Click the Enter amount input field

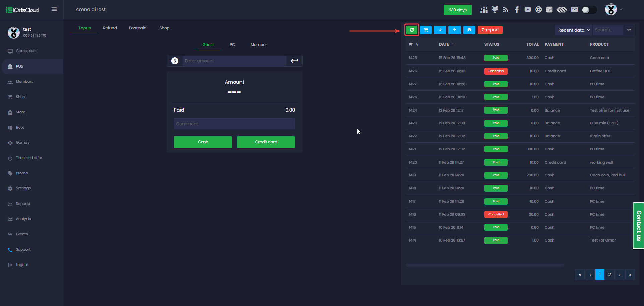(234, 61)
